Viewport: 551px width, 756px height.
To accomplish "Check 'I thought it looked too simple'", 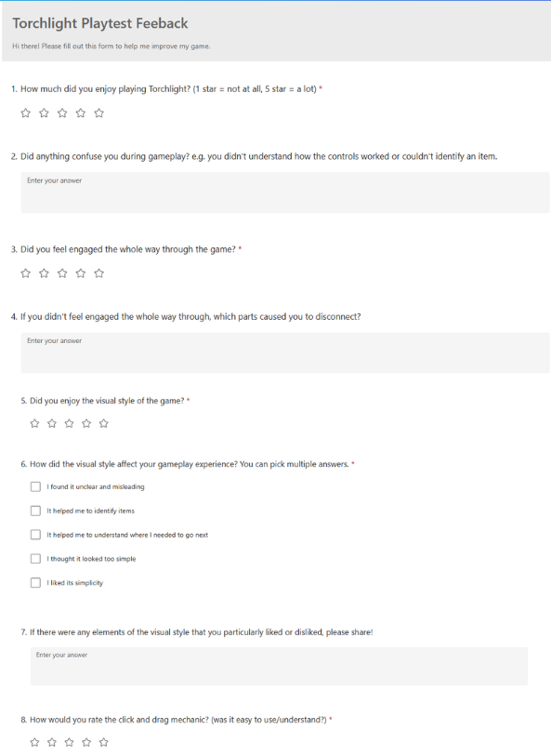I will click(x=35, y=558).
